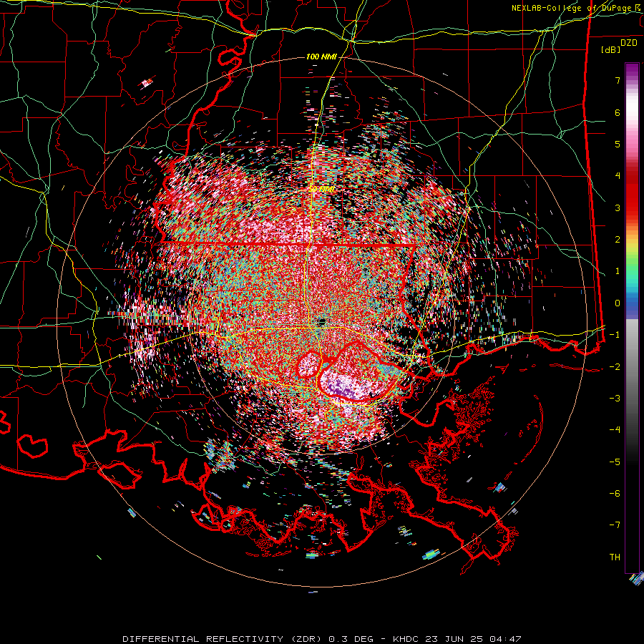Click the 0 value on the color scale
Viewport: 644px width, 644px height.
(618, 303)
